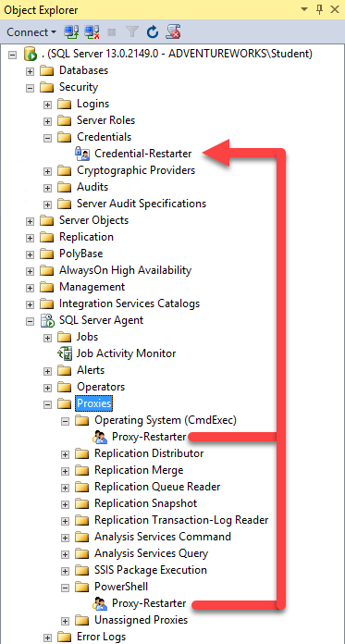
Task: Expand Analysis Services Query folder
Action: click(65, 553)
